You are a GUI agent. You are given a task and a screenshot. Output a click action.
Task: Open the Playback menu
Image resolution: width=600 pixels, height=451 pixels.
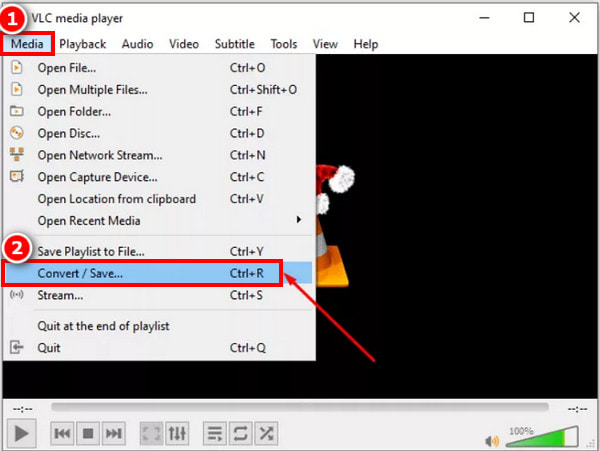coord(83,44)
